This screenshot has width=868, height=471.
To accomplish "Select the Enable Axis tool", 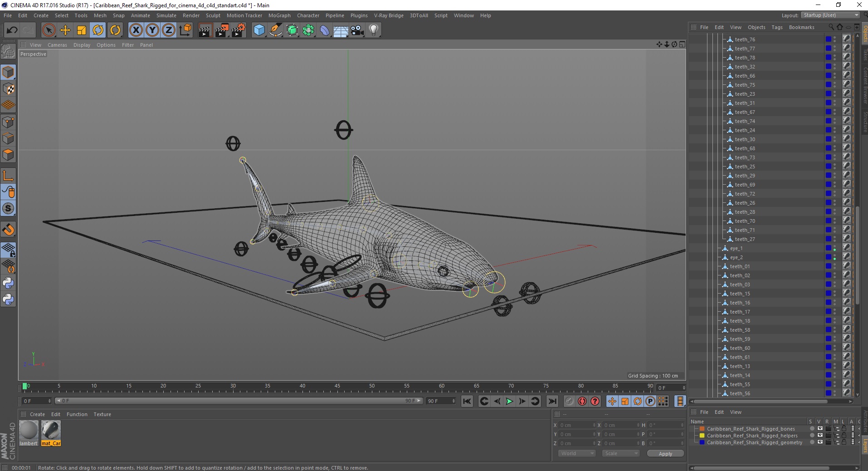I will [x=8, y=176].
